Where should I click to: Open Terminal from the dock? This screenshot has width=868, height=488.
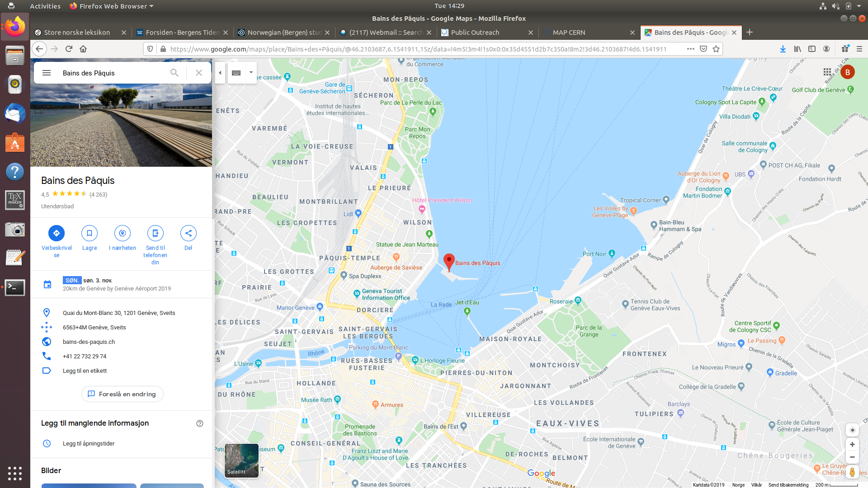click(15, 287)
